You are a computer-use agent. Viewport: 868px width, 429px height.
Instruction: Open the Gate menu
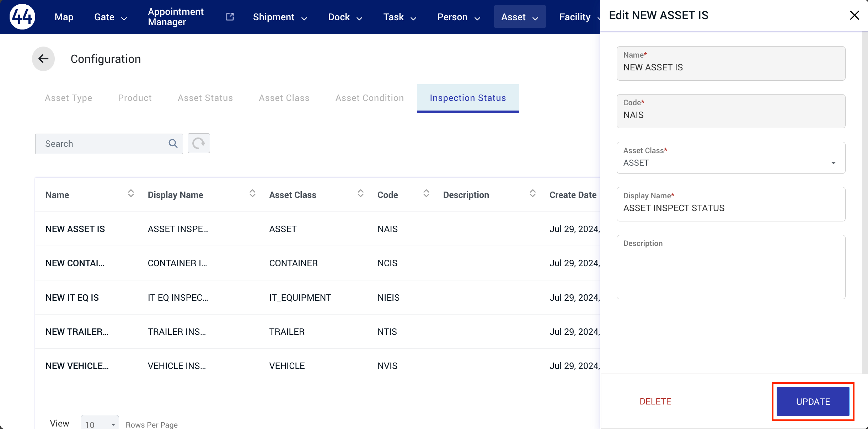111,17
